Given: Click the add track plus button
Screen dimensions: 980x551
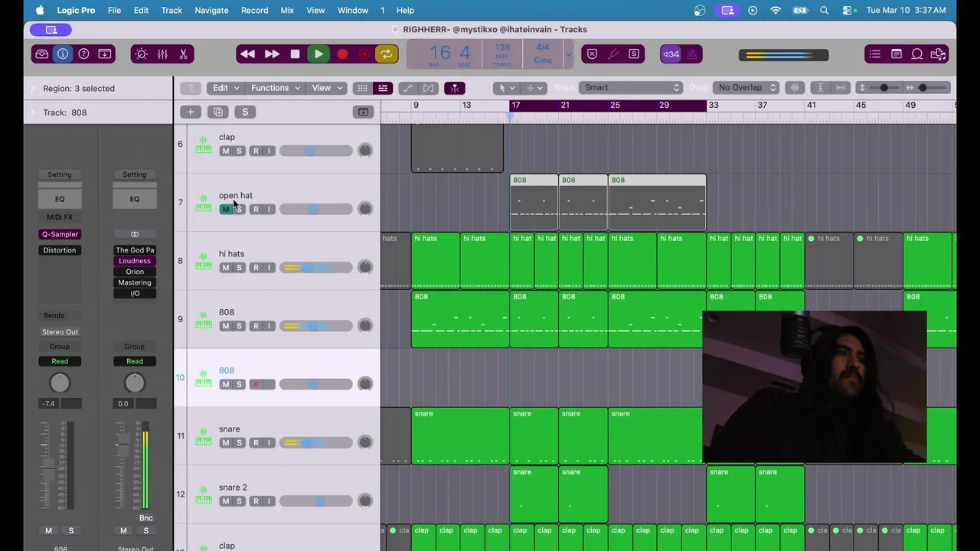Looking at the screenshot, I should pos(190,112).
